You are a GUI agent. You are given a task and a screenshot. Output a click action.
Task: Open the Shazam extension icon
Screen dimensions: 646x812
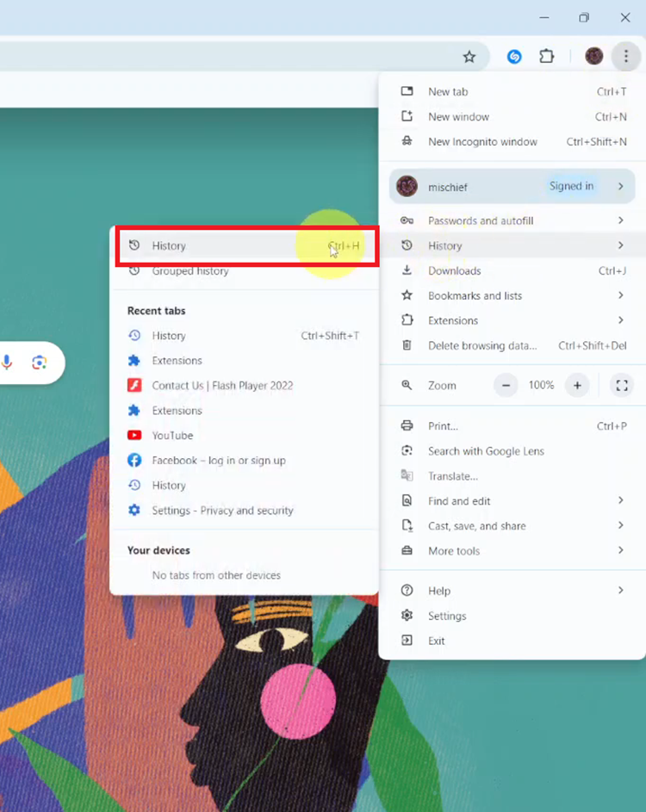click(514, 57)
